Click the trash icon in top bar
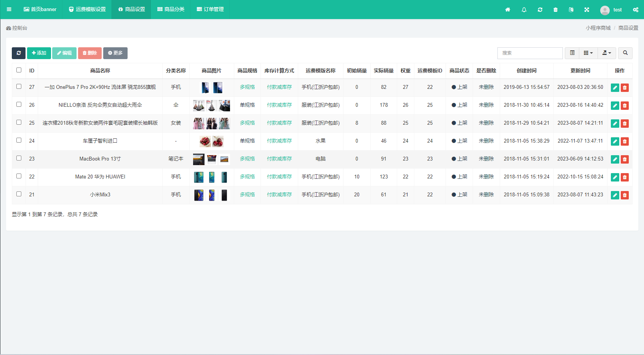 [556, 10]
